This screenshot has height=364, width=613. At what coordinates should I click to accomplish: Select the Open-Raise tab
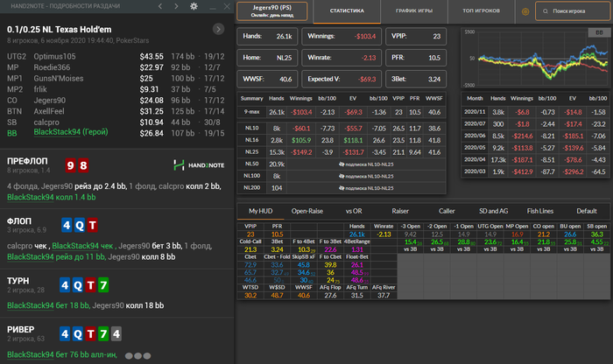point(306,211)
